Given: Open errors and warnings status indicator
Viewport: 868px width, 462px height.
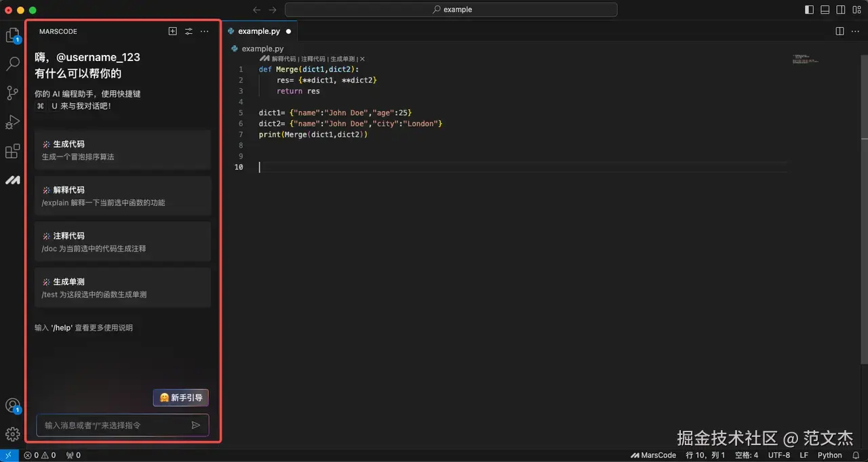Looking at the screenshot, I should 40,455.
